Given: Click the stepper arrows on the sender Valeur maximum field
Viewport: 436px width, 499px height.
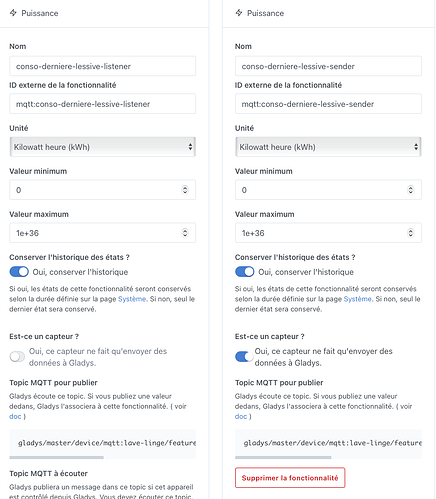Looking at the screenshot, I should (x=411, y=233).
